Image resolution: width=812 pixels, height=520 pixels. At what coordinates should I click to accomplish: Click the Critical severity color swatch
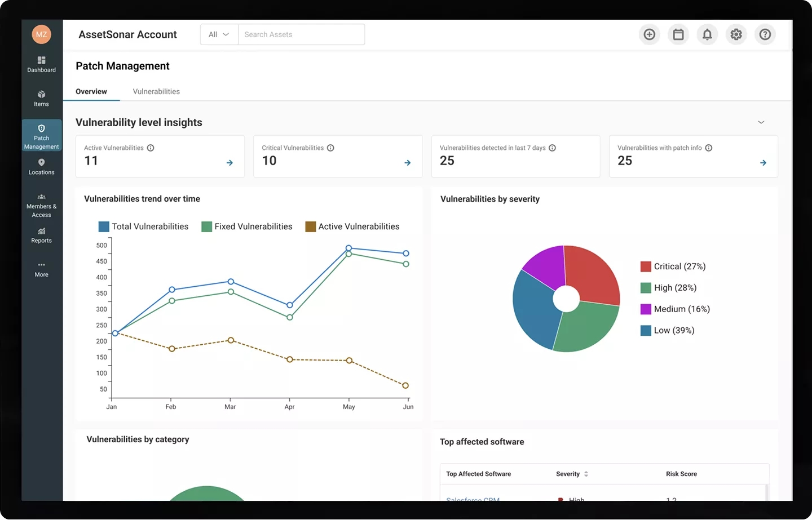646,266
